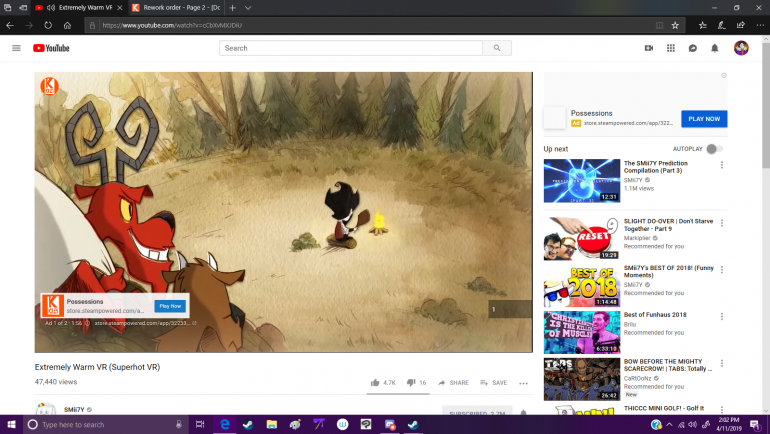Open the YouTube apps grid
The width and height of the screenshot is (770, 434).
tap(671, 48)
